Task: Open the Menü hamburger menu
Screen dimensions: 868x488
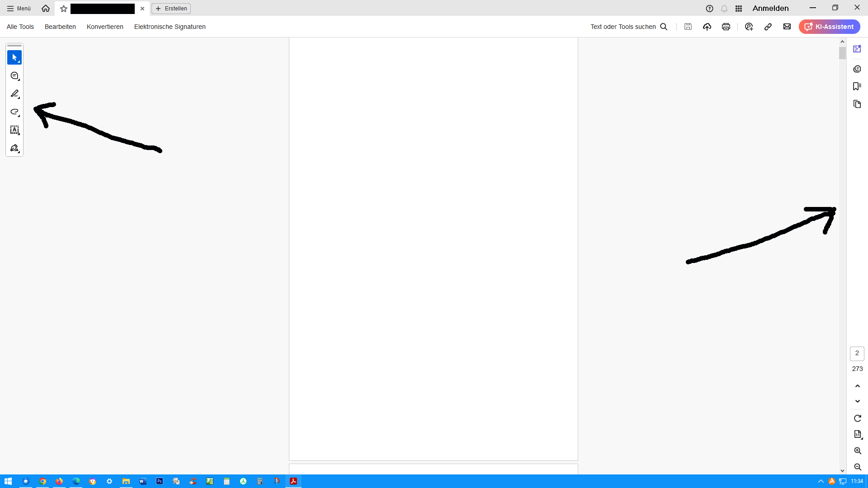Action: (19, 9)
